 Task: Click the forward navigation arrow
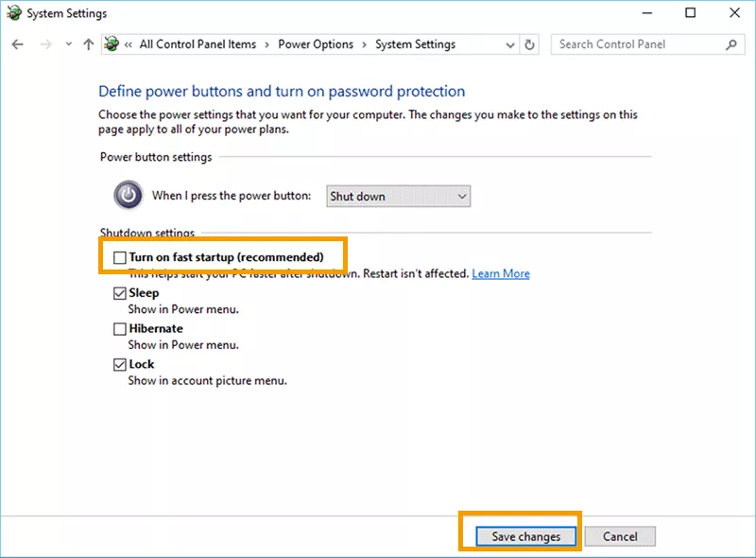(45, 44)
